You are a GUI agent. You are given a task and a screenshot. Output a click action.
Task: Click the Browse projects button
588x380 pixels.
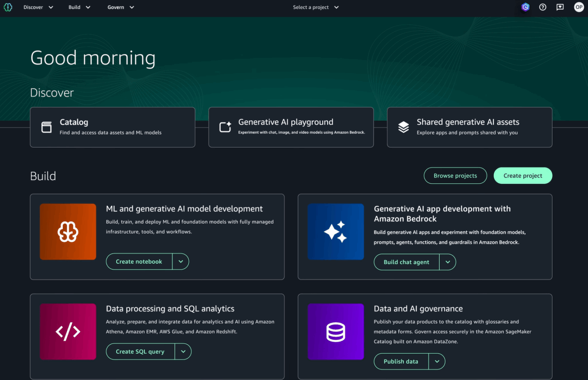click(455, 176)
